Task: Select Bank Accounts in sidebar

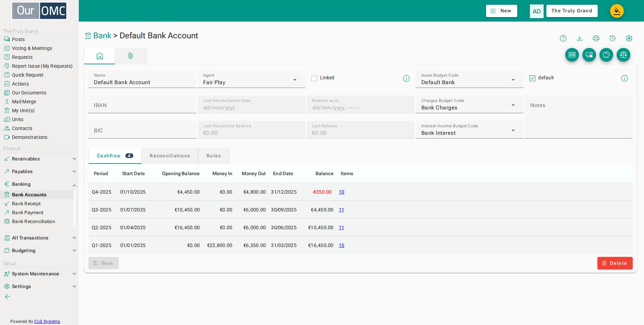Action: (37, 195)
